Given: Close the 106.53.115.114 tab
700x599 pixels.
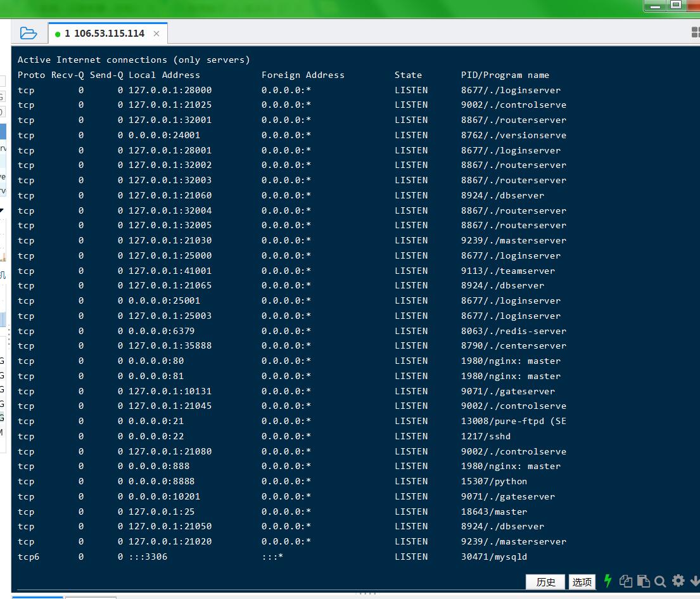Looking at the screenshot, I should (x=156, y=34).
